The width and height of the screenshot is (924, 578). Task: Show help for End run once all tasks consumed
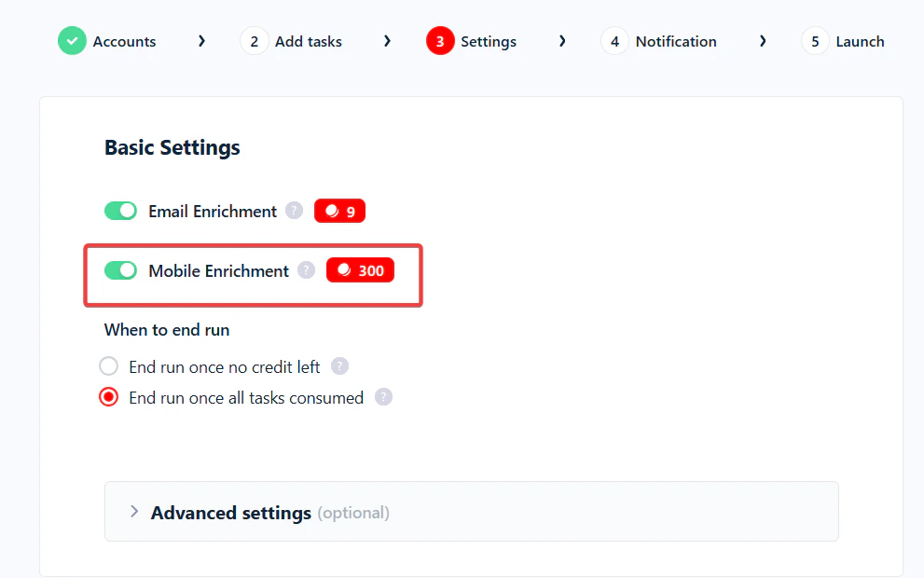pyautogui.click(x=383, y=397)
